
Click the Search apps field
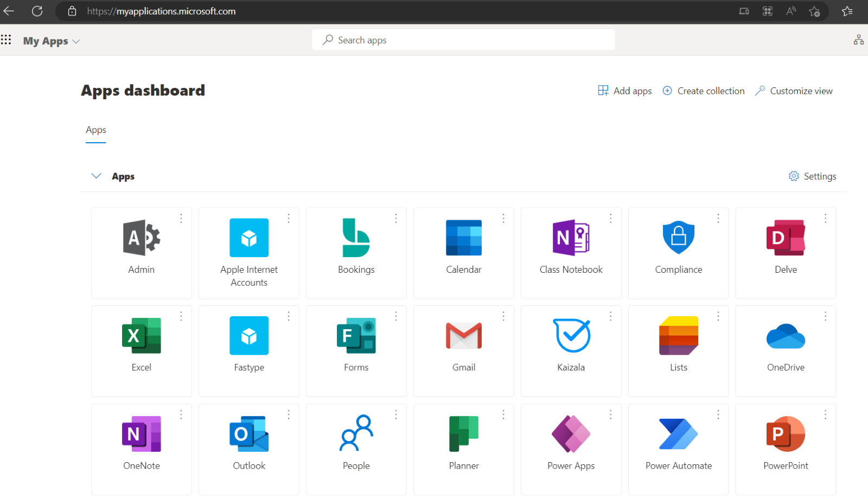tap(464, 40)
